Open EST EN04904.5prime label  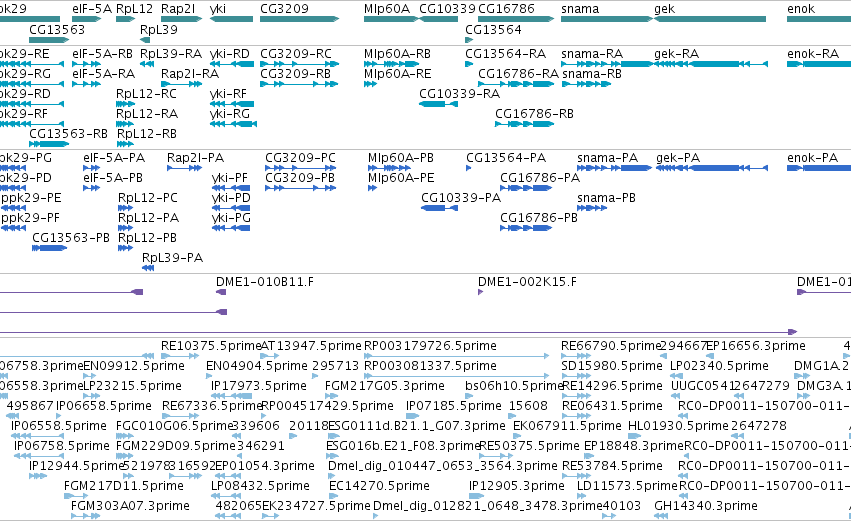(x=257, y=366)
